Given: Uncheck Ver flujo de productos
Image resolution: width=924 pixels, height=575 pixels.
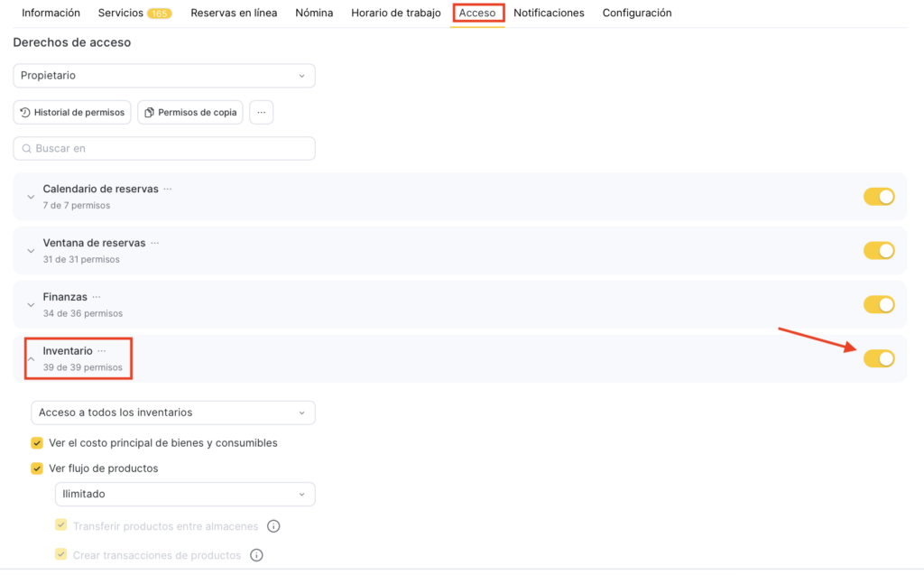Looking at the screenshot, I should click(x=37, y=468).
